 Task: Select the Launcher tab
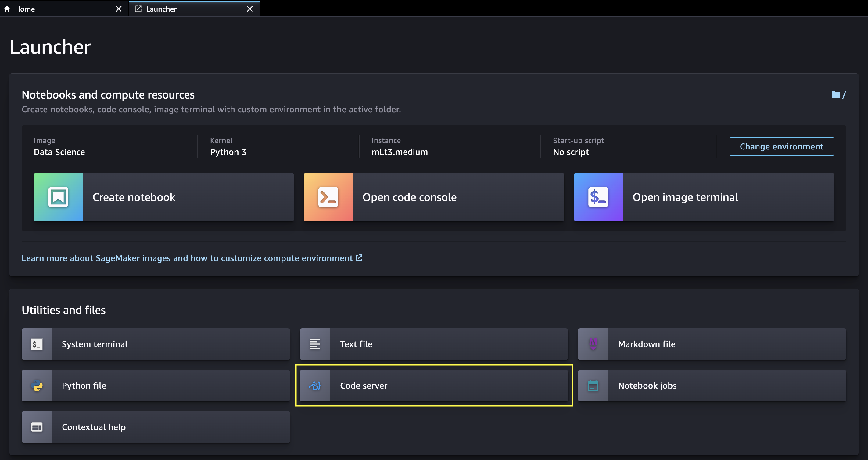click(161, 9)
